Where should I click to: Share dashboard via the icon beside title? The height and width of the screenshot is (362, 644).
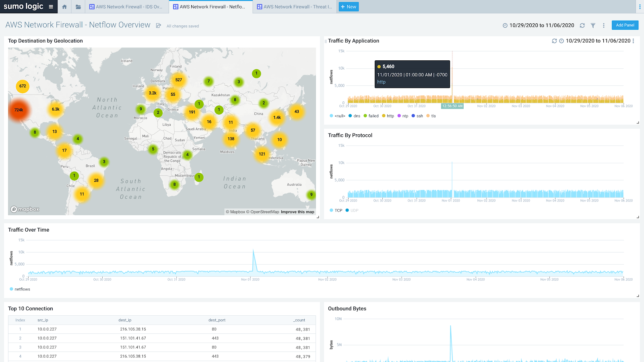pyautogui.click(x=159, y=26)
